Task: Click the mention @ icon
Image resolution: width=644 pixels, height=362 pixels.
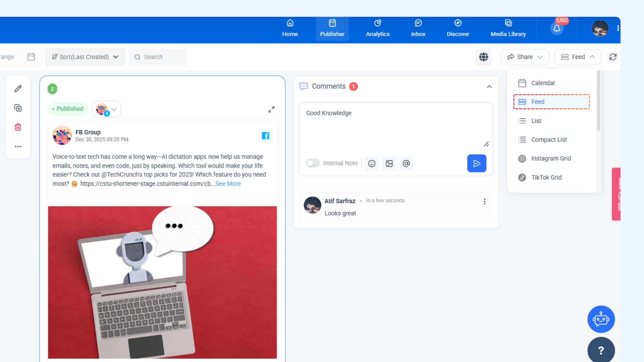Action: pos(406,164)
